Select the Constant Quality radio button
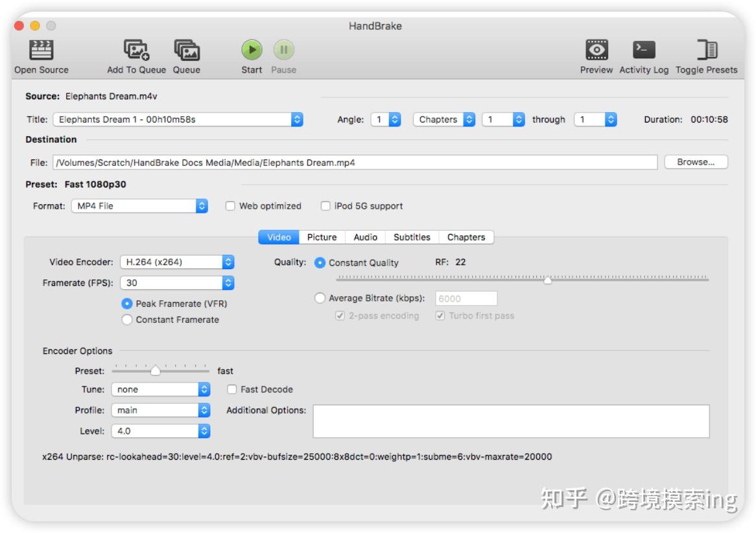This screenshot has width=756, height=533. pos(320,263)
